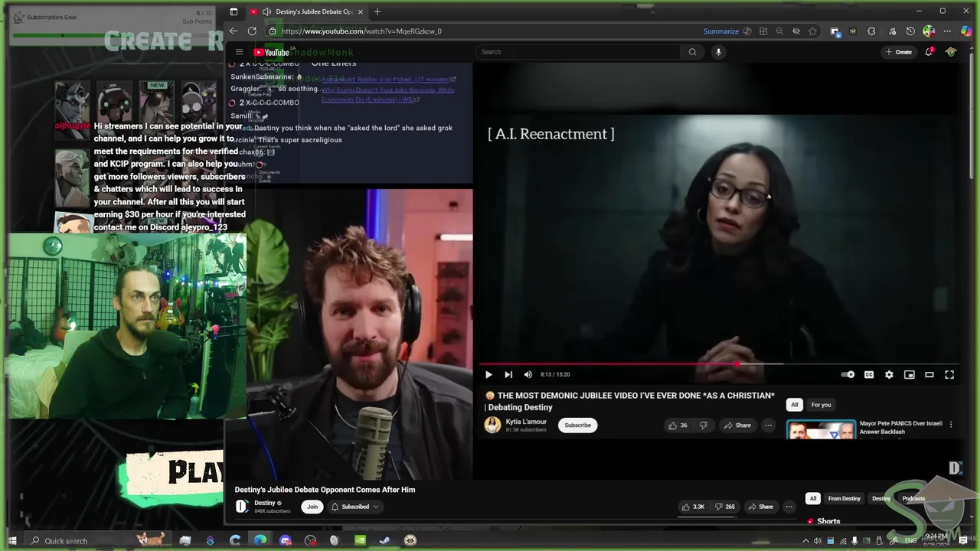980x551 pixels.
Task: Go back in Edge browser
Action: pos(234,31)
